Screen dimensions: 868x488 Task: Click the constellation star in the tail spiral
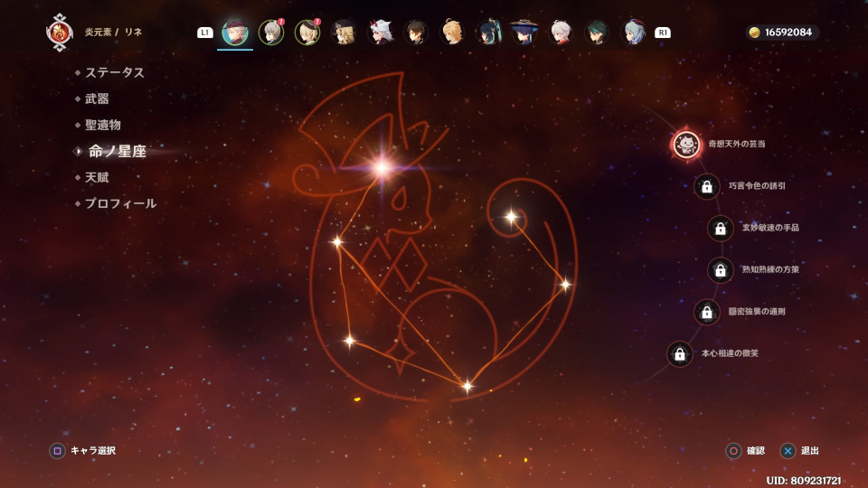pyautogui.click(x=512, y=217)
